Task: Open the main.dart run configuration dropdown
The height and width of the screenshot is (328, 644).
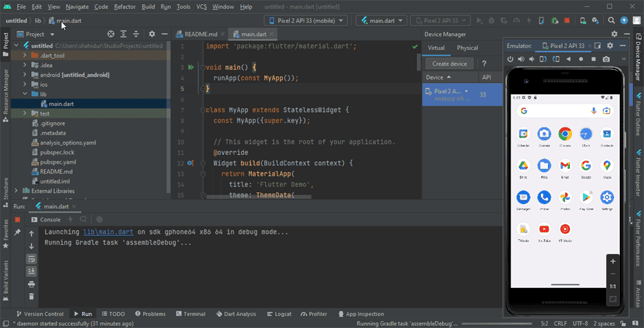Action: pyautogui.click(x=381, y=21)
